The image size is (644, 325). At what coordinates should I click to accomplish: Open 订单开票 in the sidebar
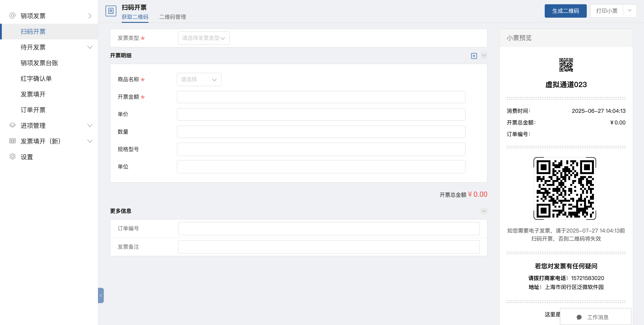(x=33, y=110)
